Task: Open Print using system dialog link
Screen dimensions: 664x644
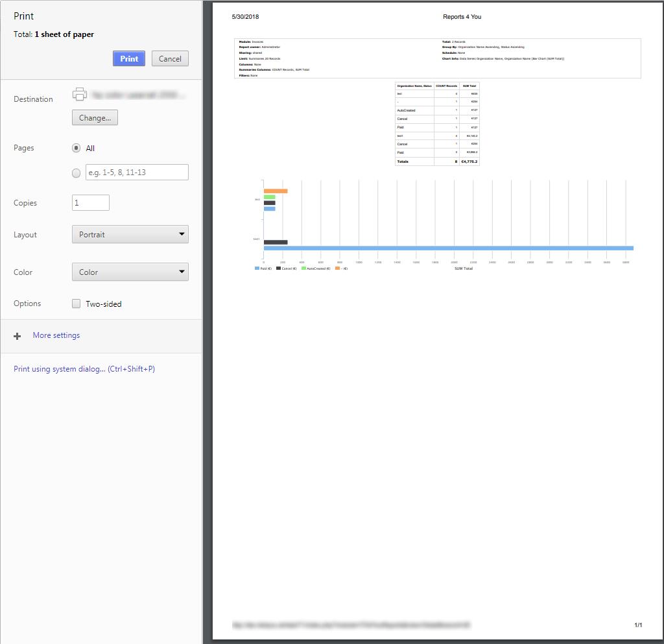Action: tap(84, 369)
